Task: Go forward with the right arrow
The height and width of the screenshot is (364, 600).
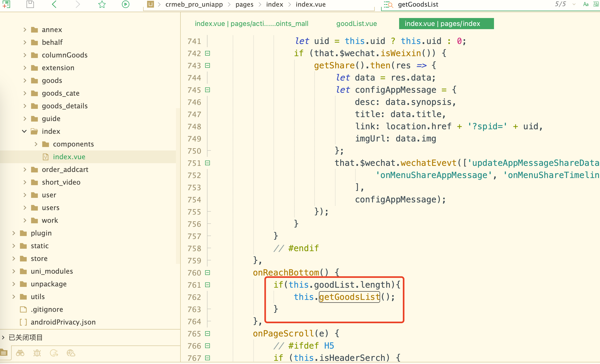Action: point(78,4)
